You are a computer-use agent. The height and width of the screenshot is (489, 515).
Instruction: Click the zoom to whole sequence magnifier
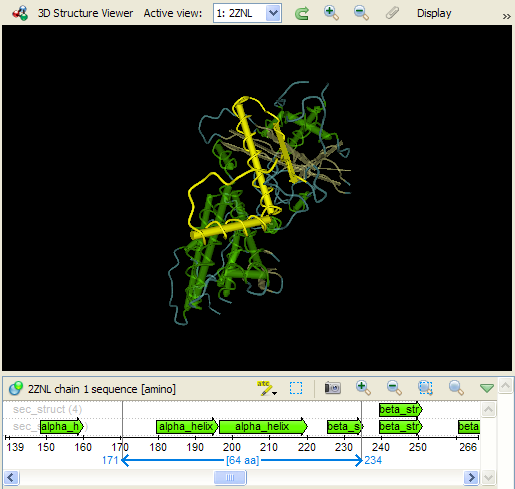[456, 388]
